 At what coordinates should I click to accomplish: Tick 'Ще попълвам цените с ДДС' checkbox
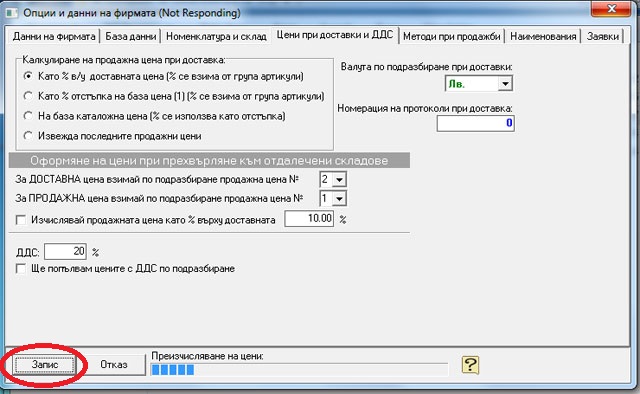[x=20, y=269]
